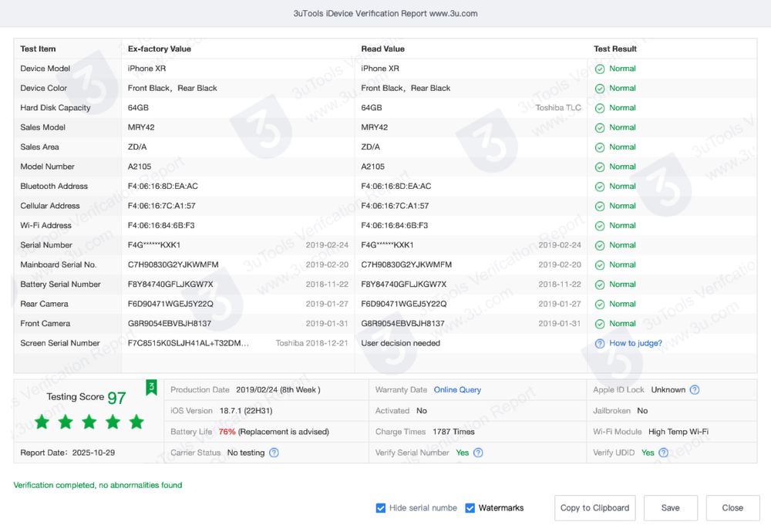771x532 pixels.
Task: Close the verification report dialog
Action: pyautogui.click(x=732, y=508)
